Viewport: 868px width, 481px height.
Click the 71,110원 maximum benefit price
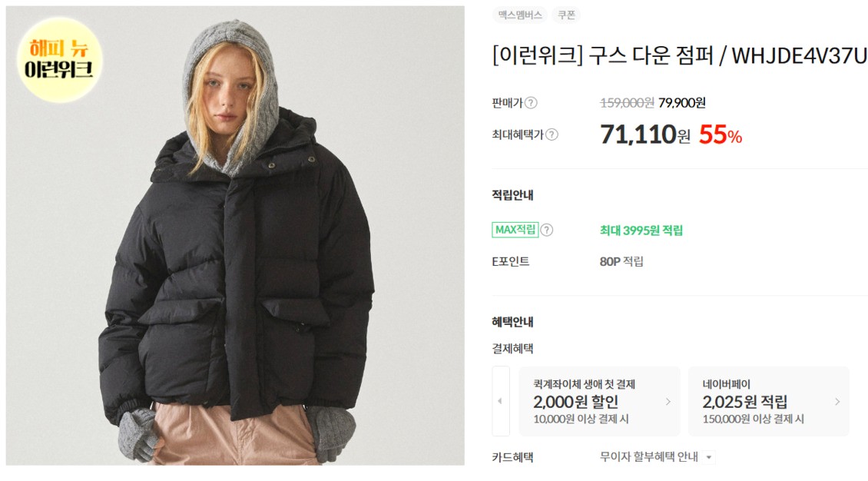645,134
